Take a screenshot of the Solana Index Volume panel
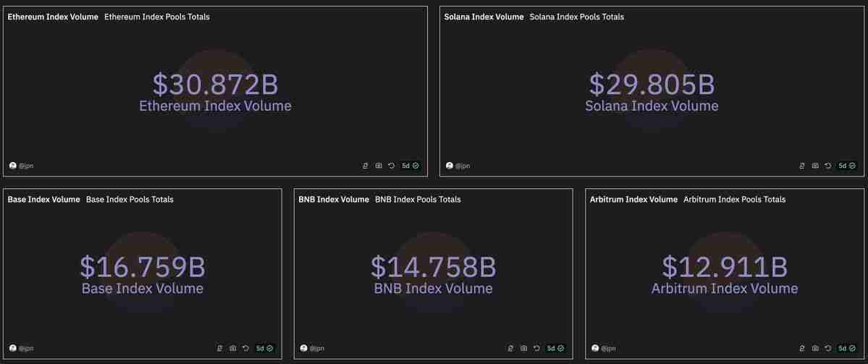This screenshot has width=868, height=364. pos(815,166)
